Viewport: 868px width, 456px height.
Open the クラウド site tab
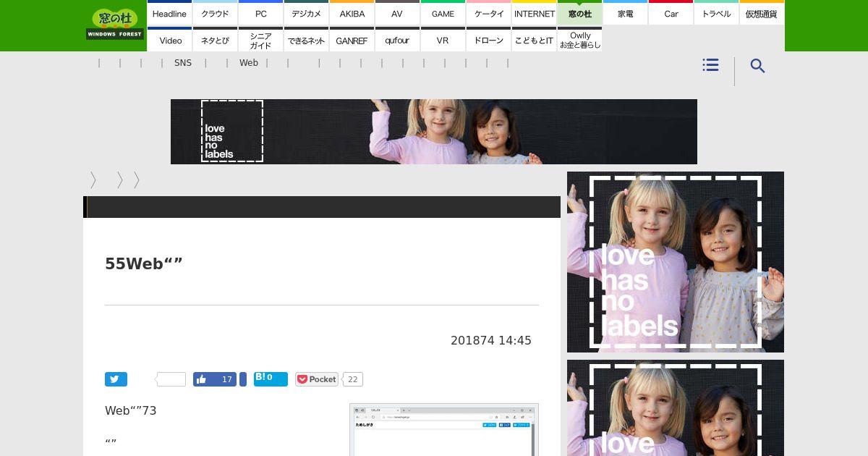tap(215, 13)
